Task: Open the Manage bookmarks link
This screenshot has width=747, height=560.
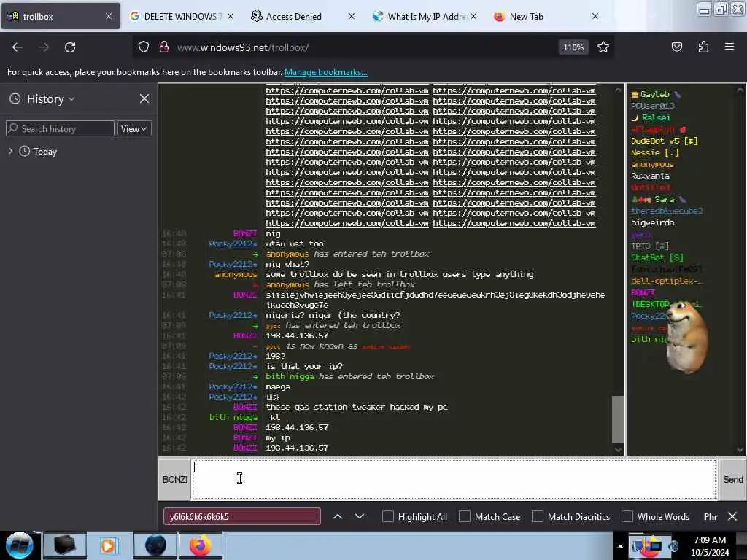Action: pyautogui.click(x=326, y=72)
